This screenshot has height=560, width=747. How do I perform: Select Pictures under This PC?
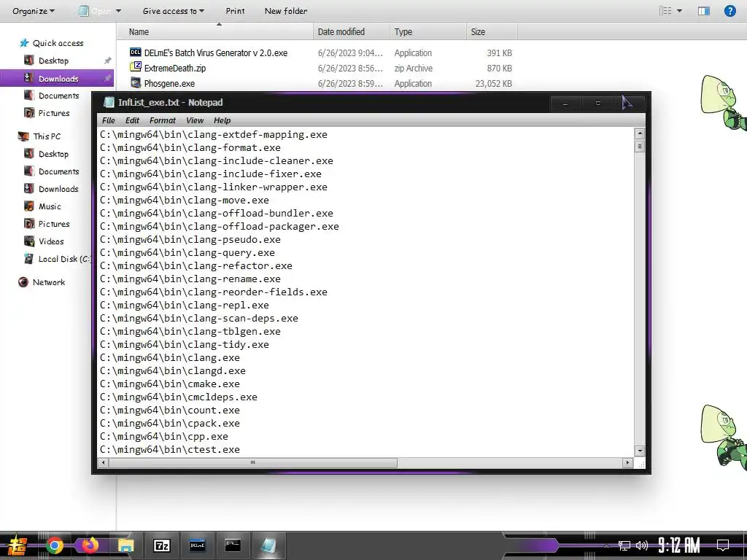pos(54,224)
